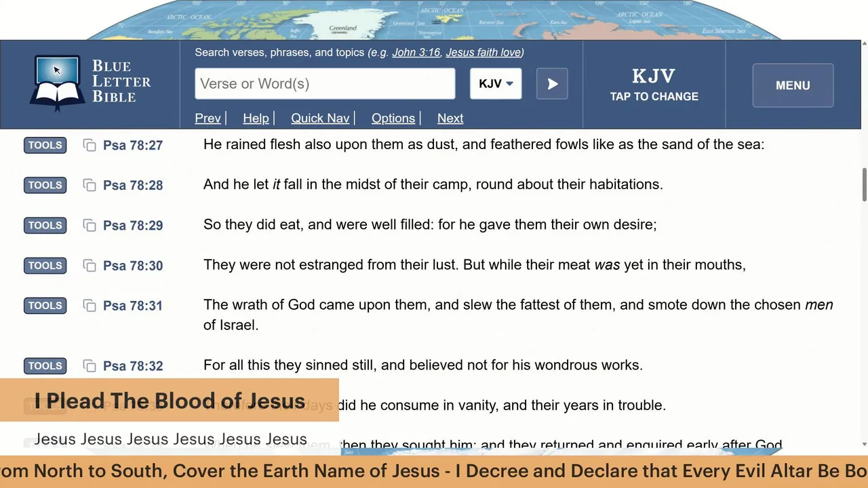868x488 pixels.
Task: Click the Jesus faith love example link
Action: (483, 52)
